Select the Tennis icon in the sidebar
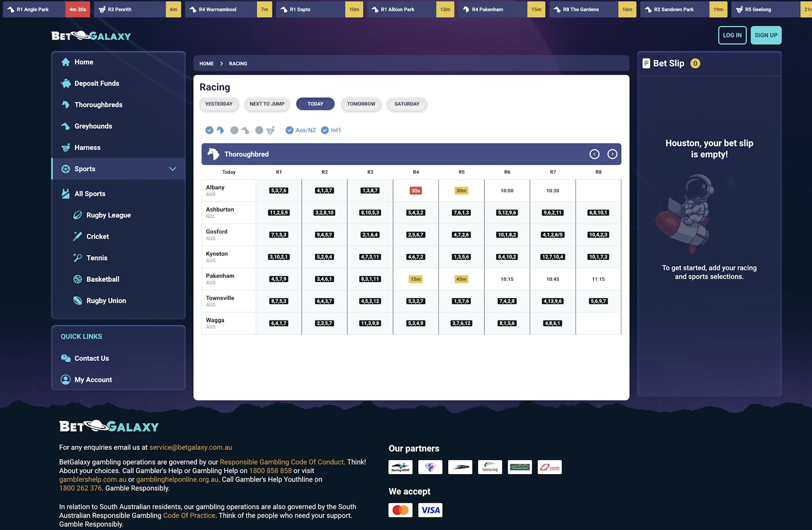The width and height of the screenshot is (812, 530). pos(77,258)
